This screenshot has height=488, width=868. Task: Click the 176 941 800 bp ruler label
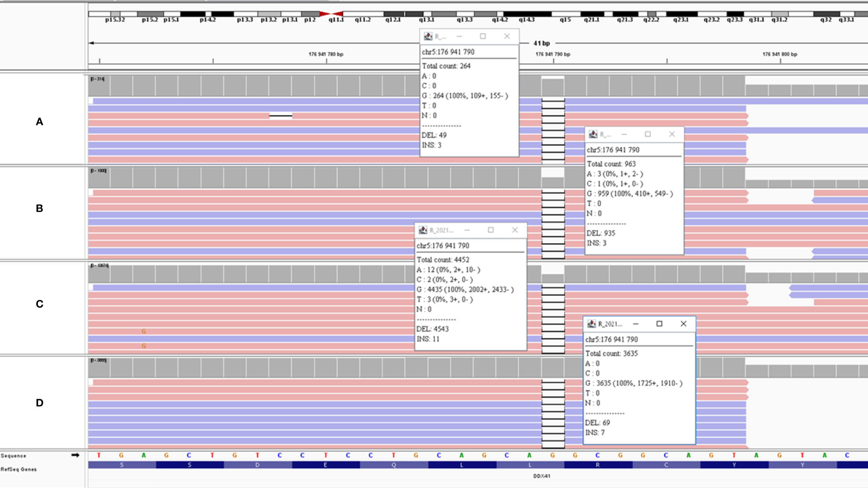tap(780, 54)
